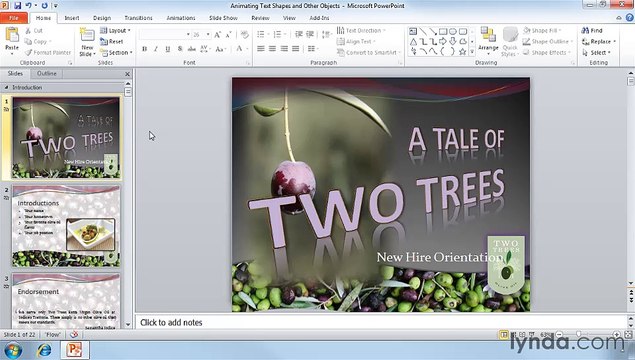The width and height of the screenshot is (635, 360).
Task: Click the Numbering list icon
Action: pos(278,34)
